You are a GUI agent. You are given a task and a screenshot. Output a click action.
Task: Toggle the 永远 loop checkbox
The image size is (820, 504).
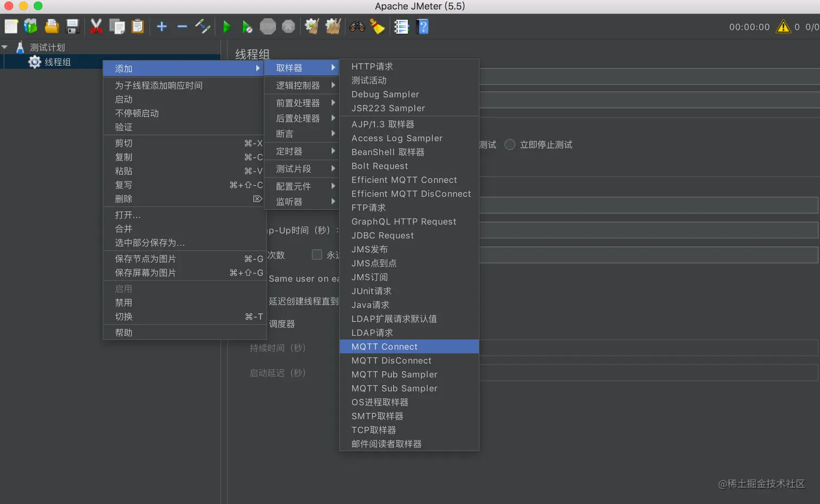click(317, 255)
